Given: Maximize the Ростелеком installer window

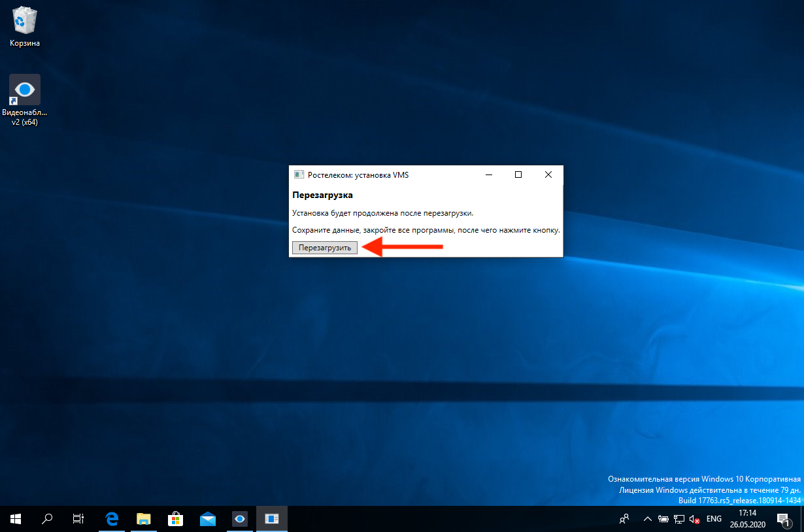Looking at the screenshot, I should click(518, 175).
